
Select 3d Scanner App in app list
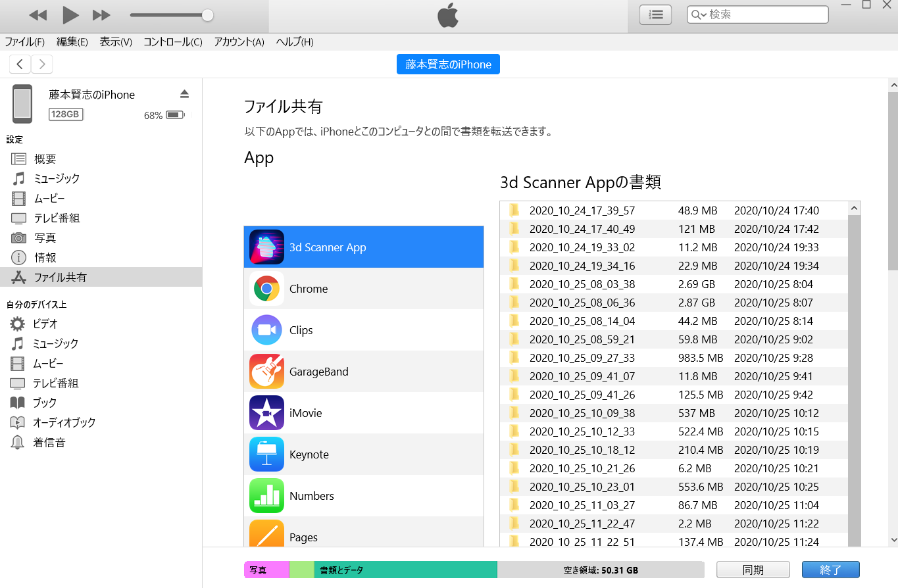pyautogui.click(x=364, y=247)
